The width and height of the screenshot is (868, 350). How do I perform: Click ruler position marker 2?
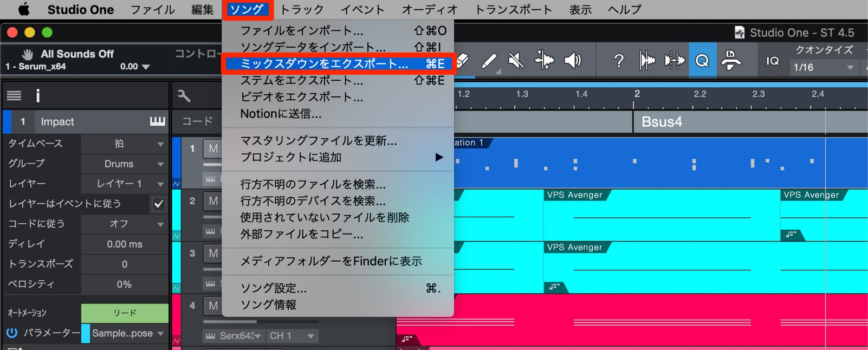(637, 94)
